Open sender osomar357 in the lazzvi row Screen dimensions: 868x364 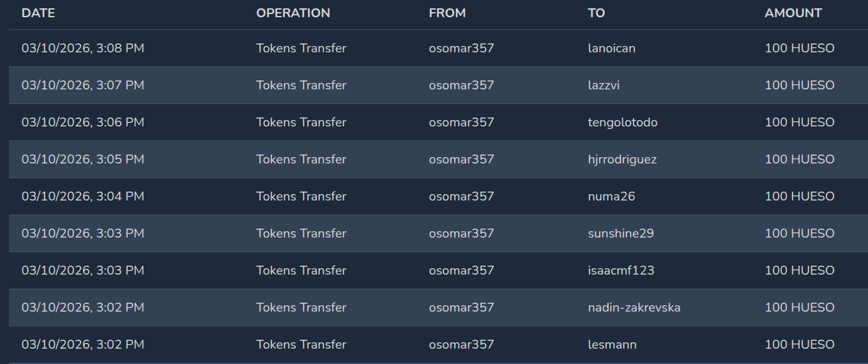pos(461,85)
